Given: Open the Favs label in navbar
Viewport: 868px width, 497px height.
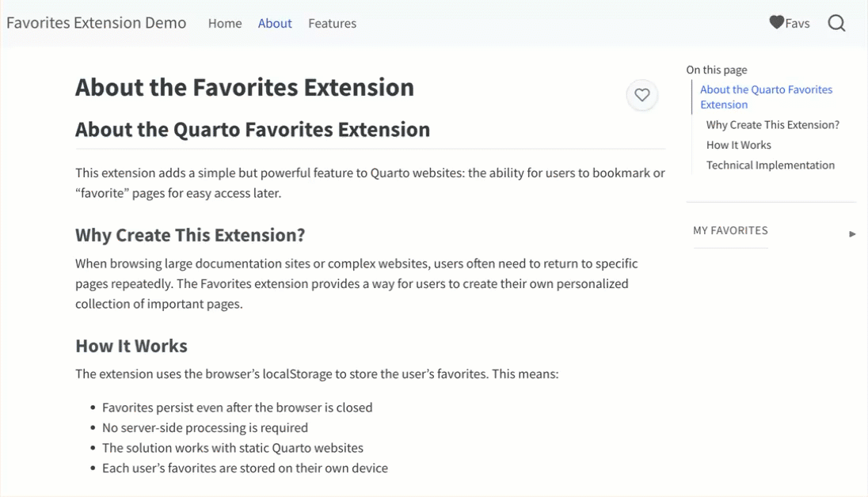Looking at the screenshot, I should [798, 23].
